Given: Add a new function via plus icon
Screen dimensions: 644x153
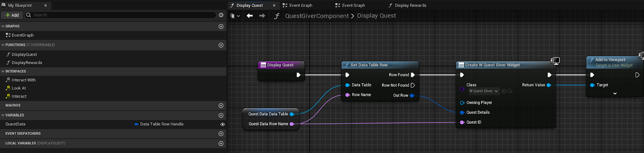Looking at the screenshot, I should (x=221, y=45).
